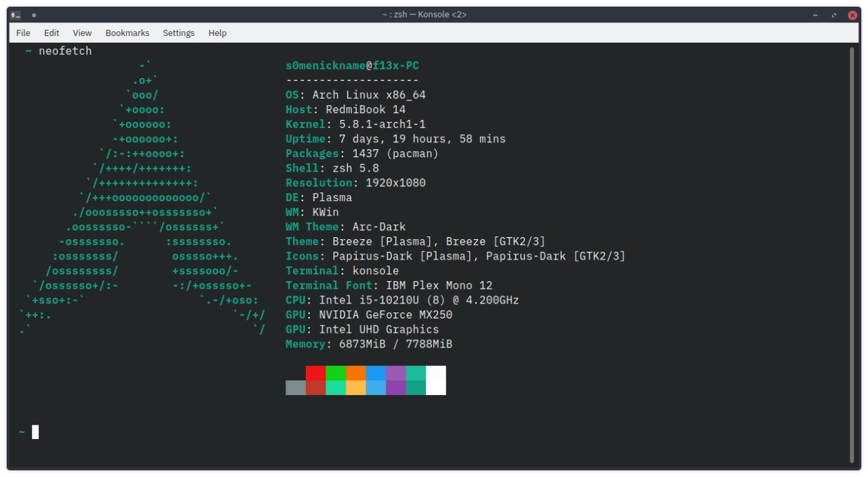The width and height of the screenshot is (868, 477).
Task: Click the 'Terminal: konsole' line
Action: click(342, 271)
